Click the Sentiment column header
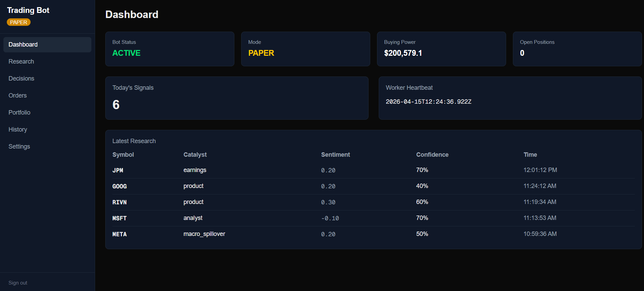Viewport: 644px width, 291px height. (x=335, y=155)
